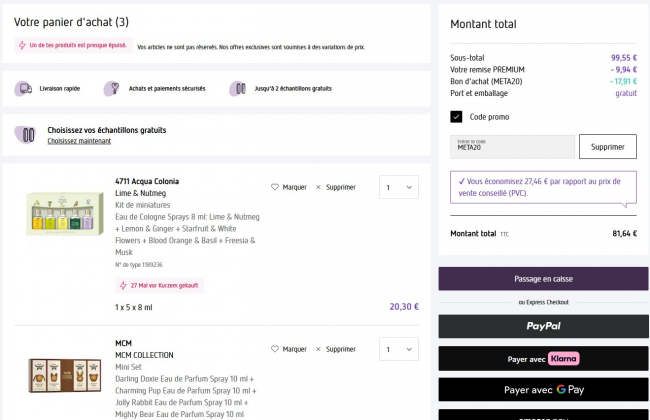Choose Payer avec Google Pay
Image resolution: width=650 pixels, height=420 pixels.
(543, 389)
